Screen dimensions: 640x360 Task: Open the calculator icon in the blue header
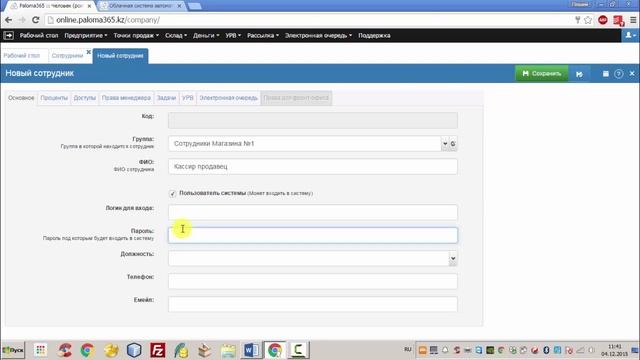point(606,73)
